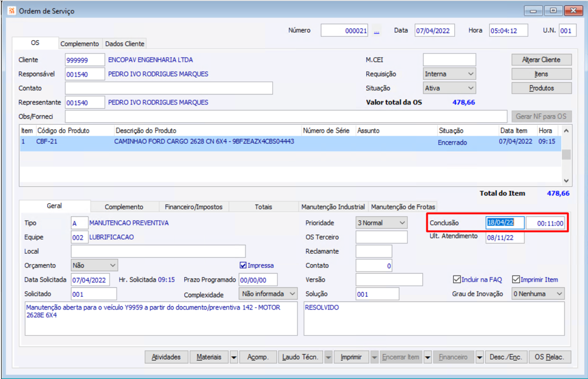Open the Complexidade dropdown

click(x=268, y=293)
